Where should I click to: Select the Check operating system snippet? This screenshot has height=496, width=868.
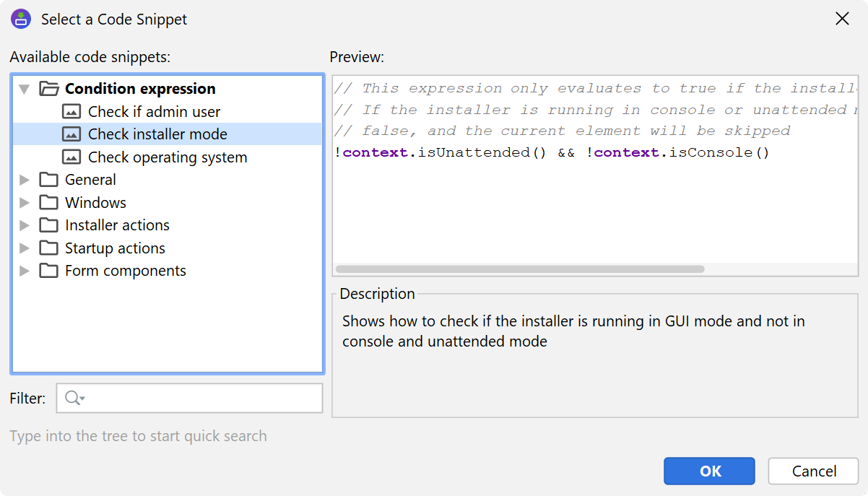[167, 157]
